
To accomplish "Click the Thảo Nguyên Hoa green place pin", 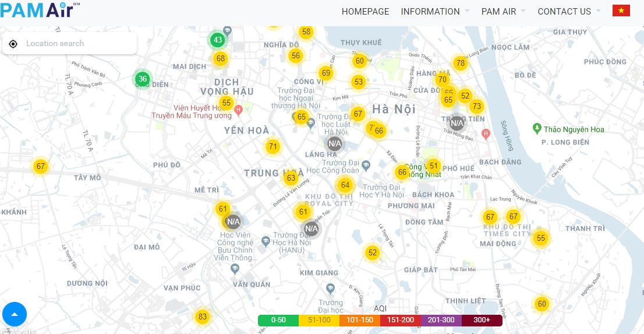I will 537,129.
